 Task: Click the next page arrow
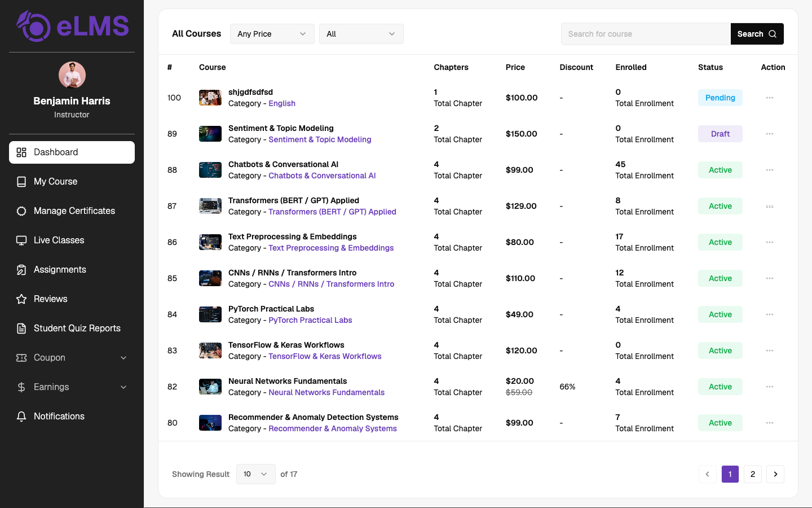[x=775, y=474]
